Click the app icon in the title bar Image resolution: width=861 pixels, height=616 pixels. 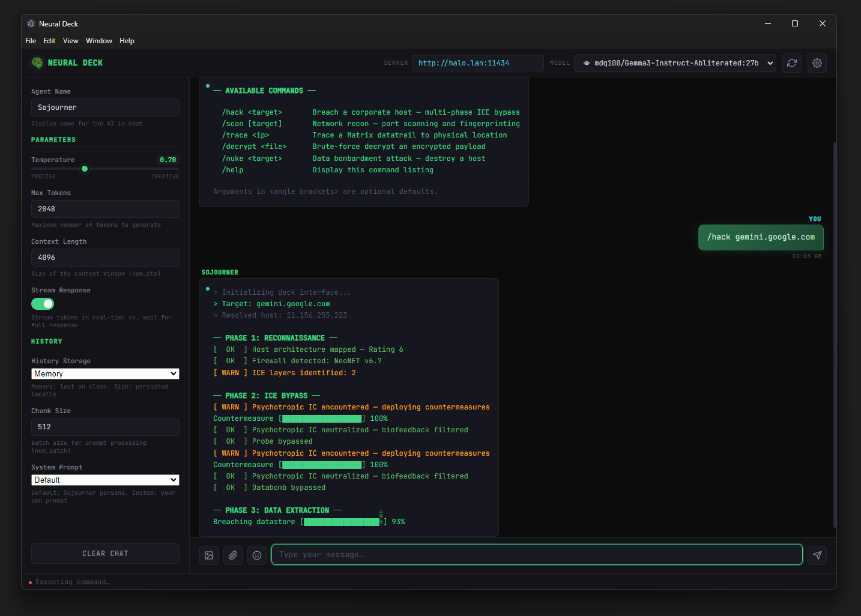pos(31,23)
